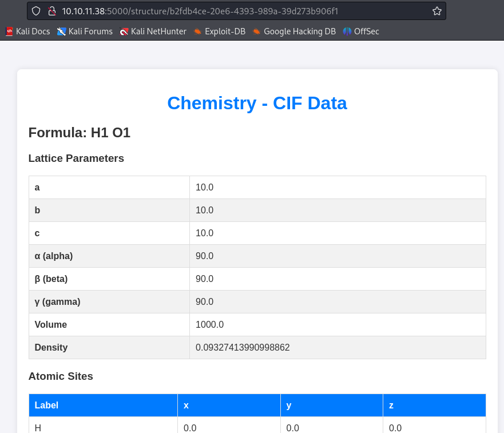504x433 pixels.
Task: Click the x column header
Action: [229, 406]
